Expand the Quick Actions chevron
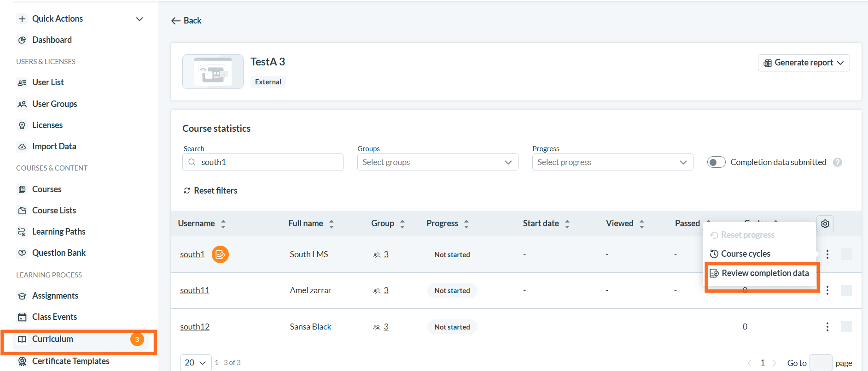The height and width of the screenshot is (371, 868). (140, 19)
